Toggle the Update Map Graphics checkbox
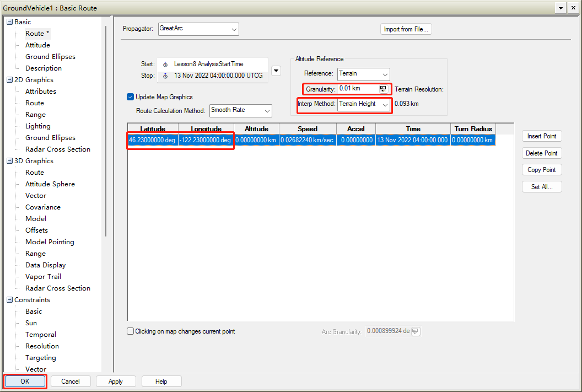The height and width of the screenshot is (392, 582). coord(131,97)
